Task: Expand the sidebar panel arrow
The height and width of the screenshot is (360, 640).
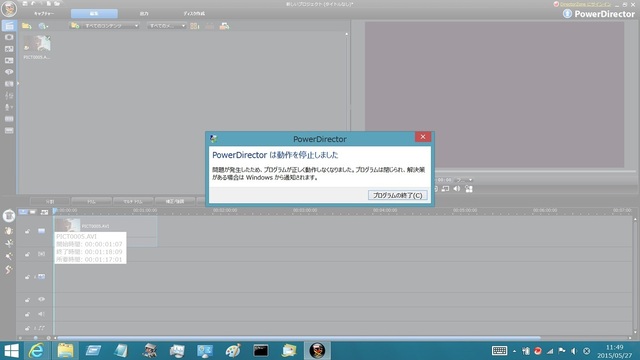Action: pos(18,83)
